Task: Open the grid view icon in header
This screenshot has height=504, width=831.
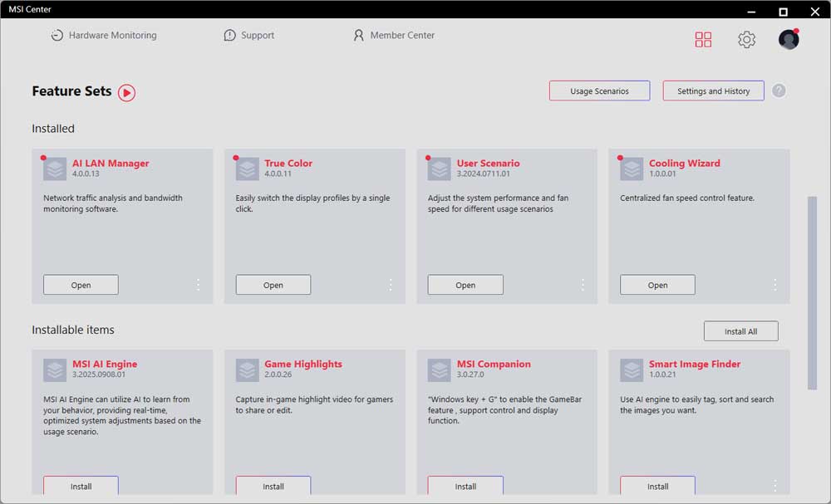Action: pyautogui.click(x=703, y=40)
